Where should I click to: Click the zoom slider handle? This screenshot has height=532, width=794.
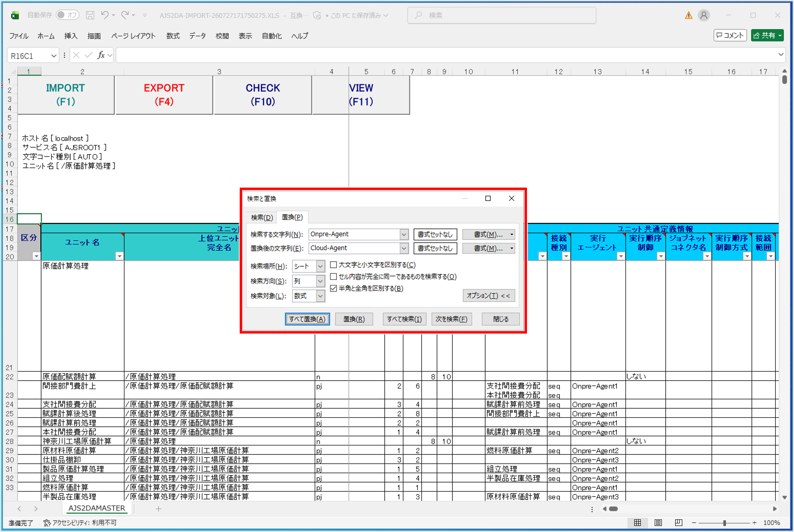(x=724, y=523)
